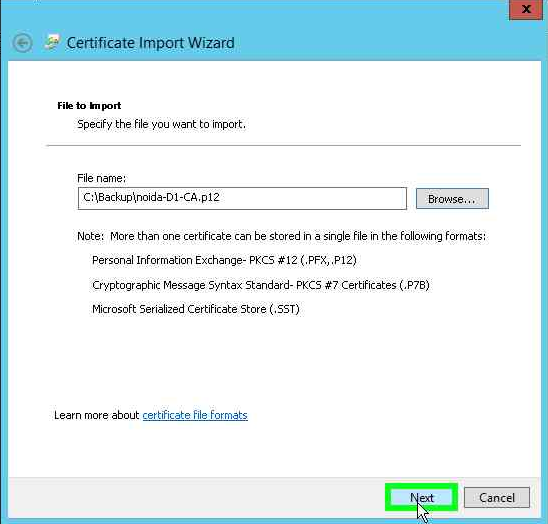Open the certificate file formats link
This screenshot has height=524, width=548.
coord(195,415)
